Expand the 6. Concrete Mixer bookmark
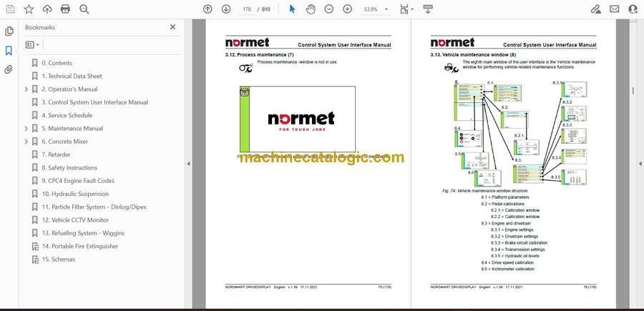Screen dimensions: 644x311 tap(26, 142)
